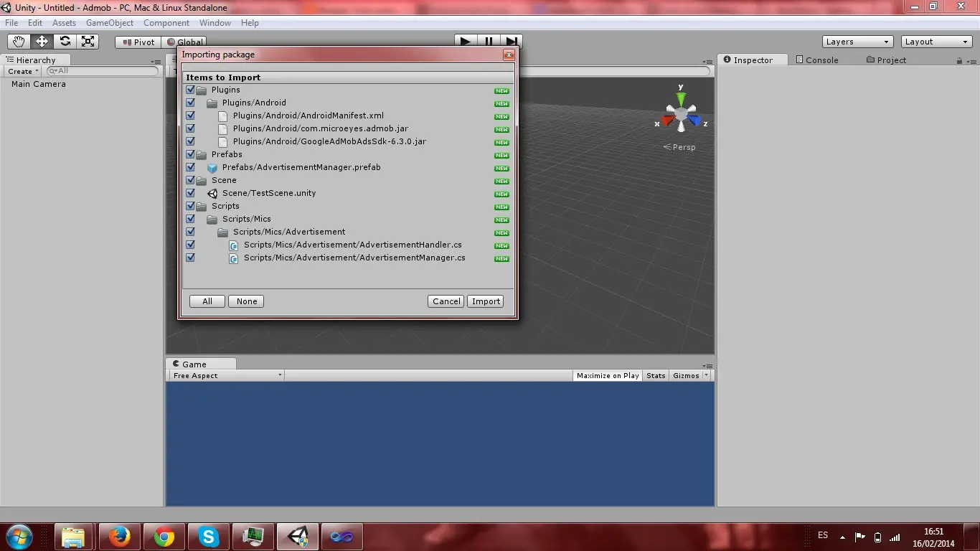Screen dimensions: 980x551
Task: Click the Plugins folder icon in import list
Action: point(201,90)
